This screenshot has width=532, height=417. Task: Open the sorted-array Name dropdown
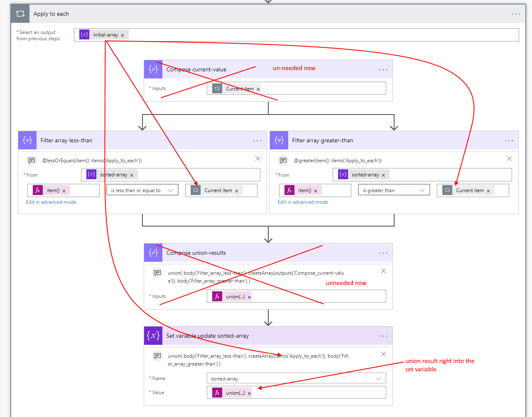[x=378, y=378]
